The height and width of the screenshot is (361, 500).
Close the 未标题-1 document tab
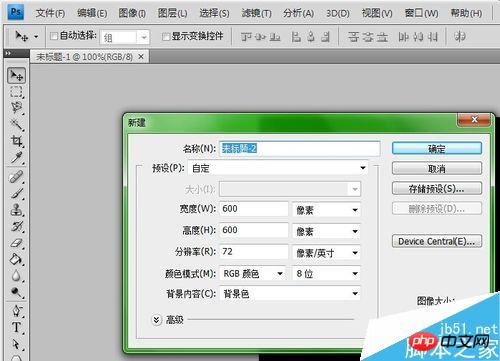(141, 57)
